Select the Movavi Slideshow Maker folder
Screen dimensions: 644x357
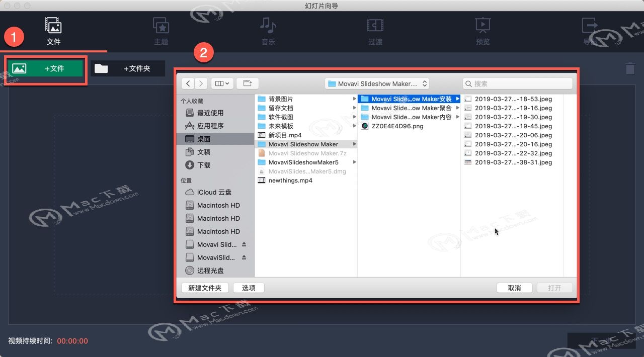pyautogui.click(x=306, y=144)
